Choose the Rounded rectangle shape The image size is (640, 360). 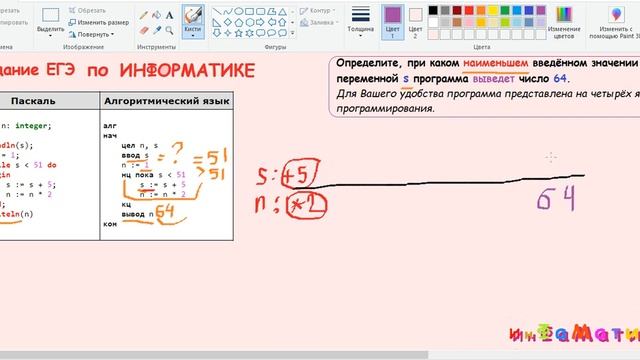260,11
